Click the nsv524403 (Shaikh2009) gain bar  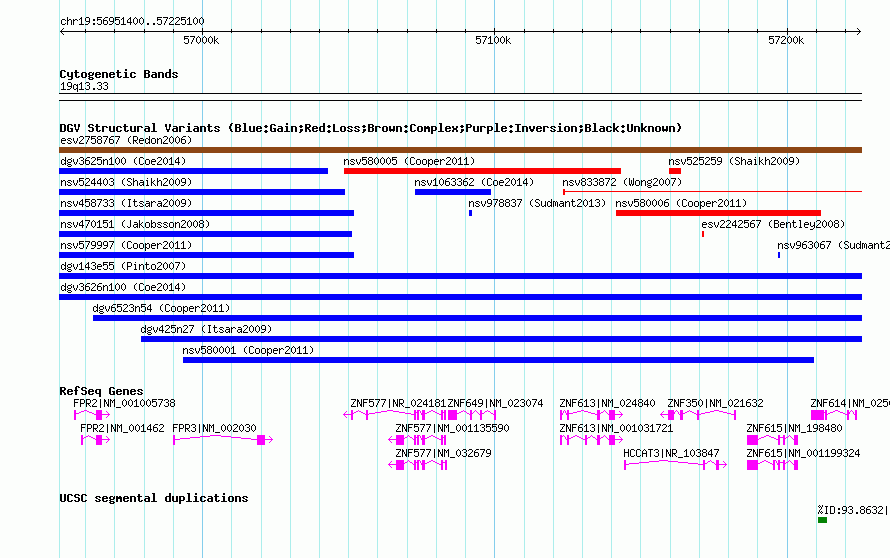pos(202,192)
